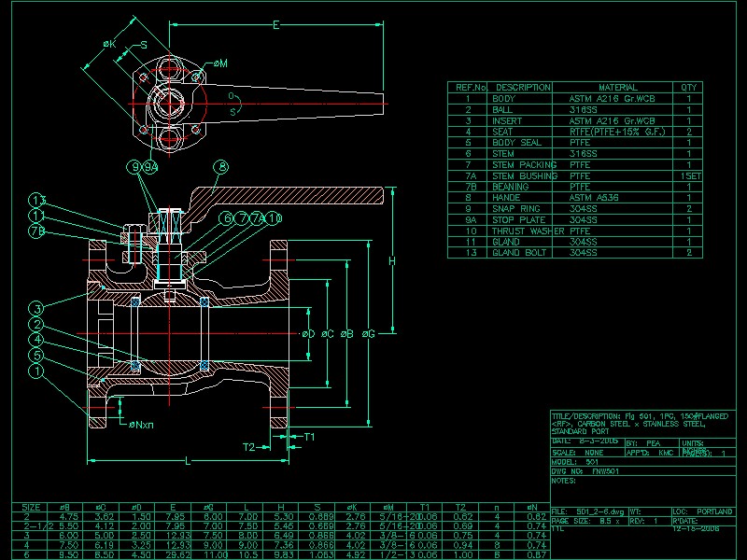Select balloon callout 8 pointing to the handle

(x=220, y=165)
